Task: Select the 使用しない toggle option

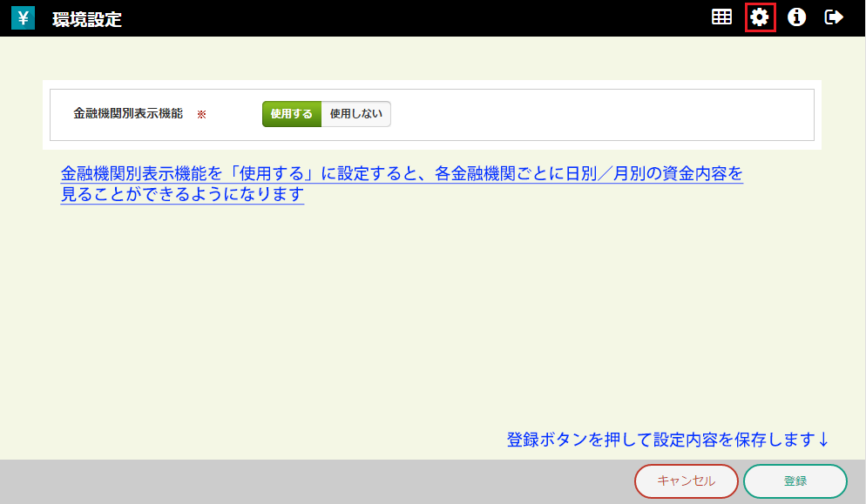Action: coord(355,114)
